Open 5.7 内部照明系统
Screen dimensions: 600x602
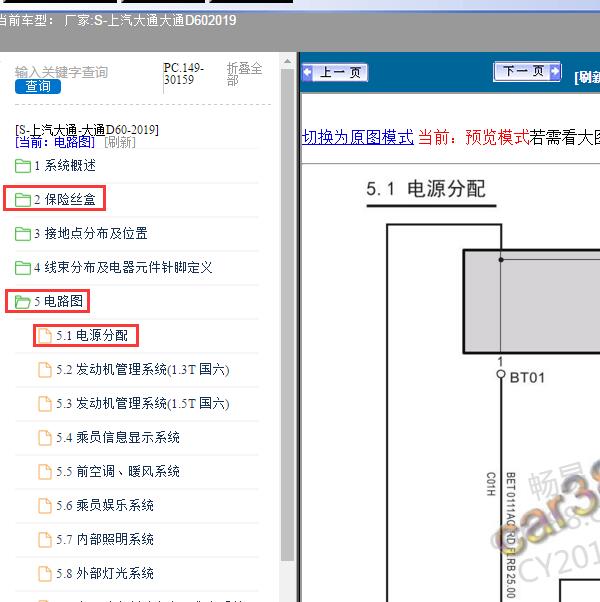tap(105, 539)
